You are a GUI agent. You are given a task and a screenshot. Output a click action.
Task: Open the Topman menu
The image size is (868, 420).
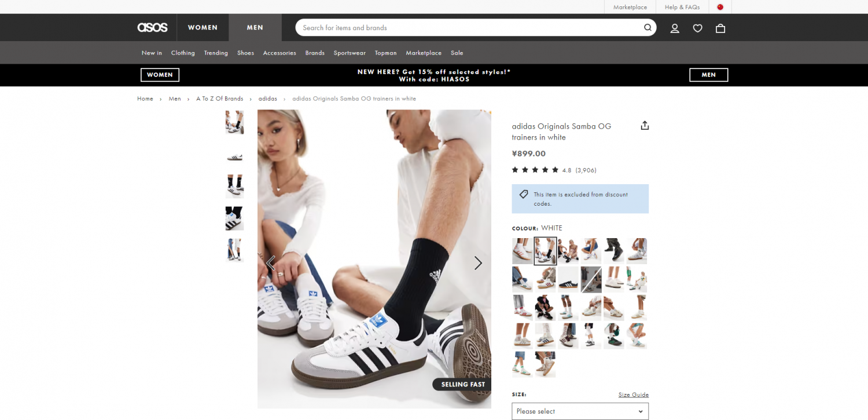tap(385, 53)
